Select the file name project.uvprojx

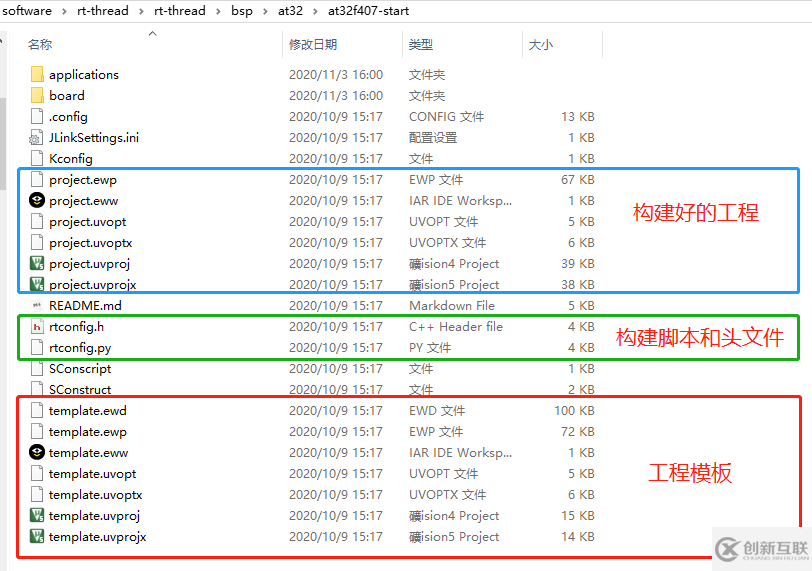[x=93, y=285]
